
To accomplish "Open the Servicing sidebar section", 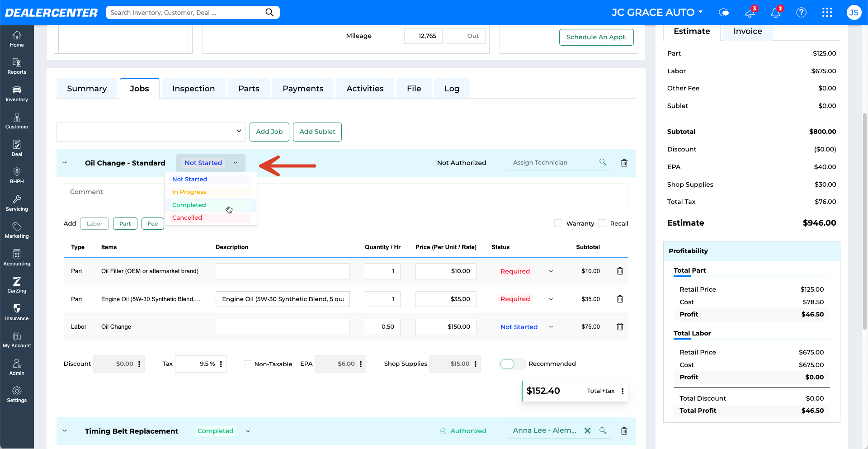I will 17,203.
